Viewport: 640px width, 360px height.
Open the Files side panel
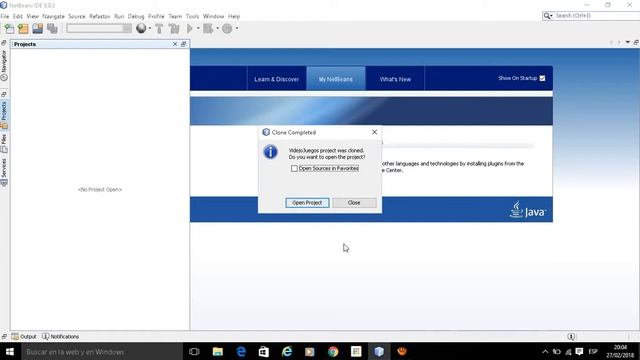click(x=4, y=144)
